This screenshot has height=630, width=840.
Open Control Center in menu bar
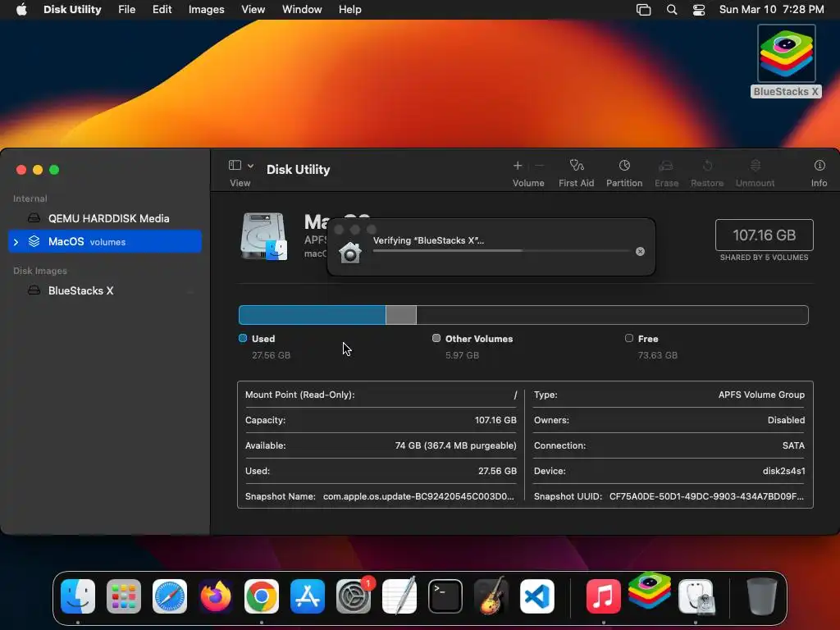coord(699,10)
